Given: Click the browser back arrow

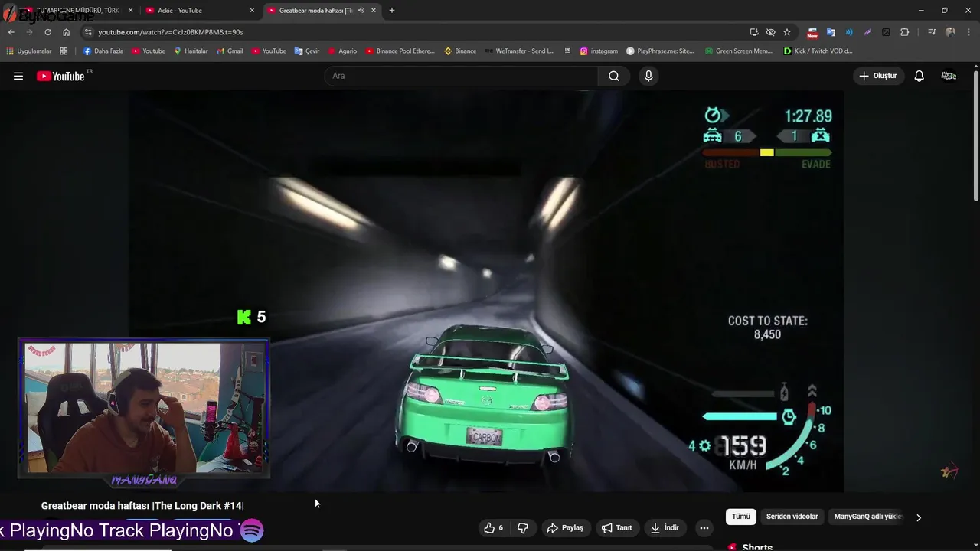Looking at the screenshot, I should pos(11,32).
